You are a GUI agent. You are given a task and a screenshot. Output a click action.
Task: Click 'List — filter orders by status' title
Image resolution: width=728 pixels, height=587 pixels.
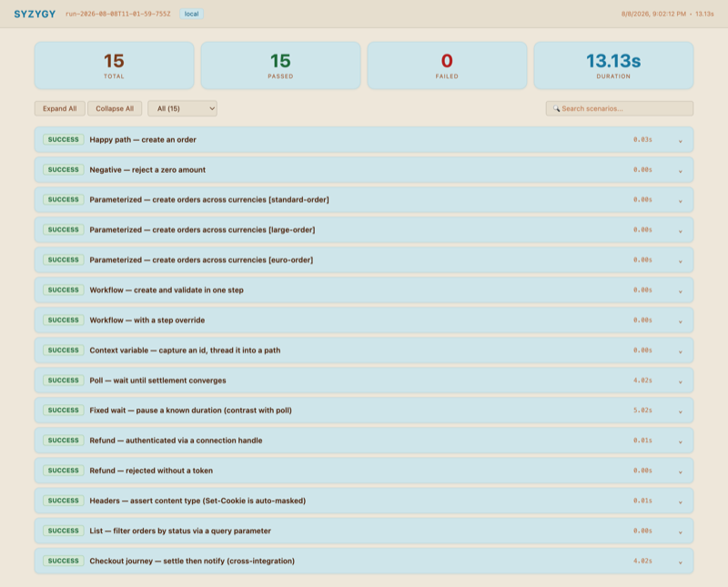coord(180,531)
